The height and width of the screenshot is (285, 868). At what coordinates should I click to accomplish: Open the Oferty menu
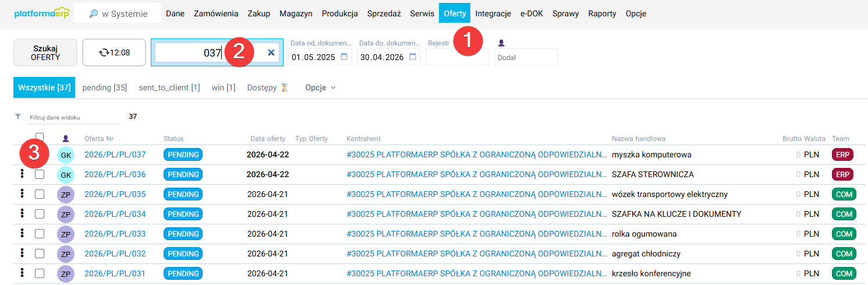(455, 13)
